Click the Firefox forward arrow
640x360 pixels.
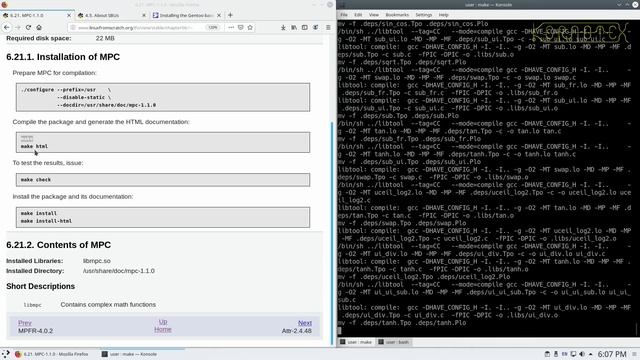click(x=18, y=27)
